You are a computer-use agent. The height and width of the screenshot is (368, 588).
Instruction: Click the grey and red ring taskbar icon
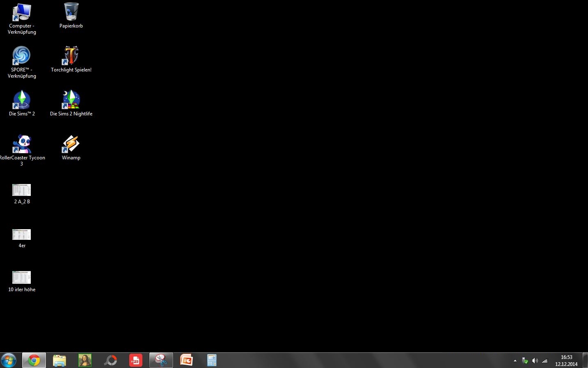pyautogui.click(x=110, y=361)
